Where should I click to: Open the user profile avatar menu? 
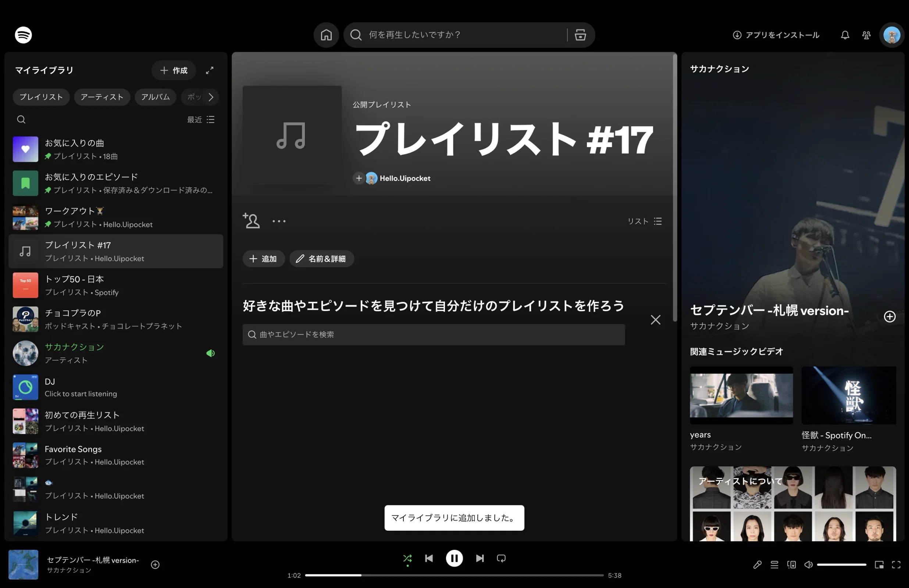click(x=891, y=35)
